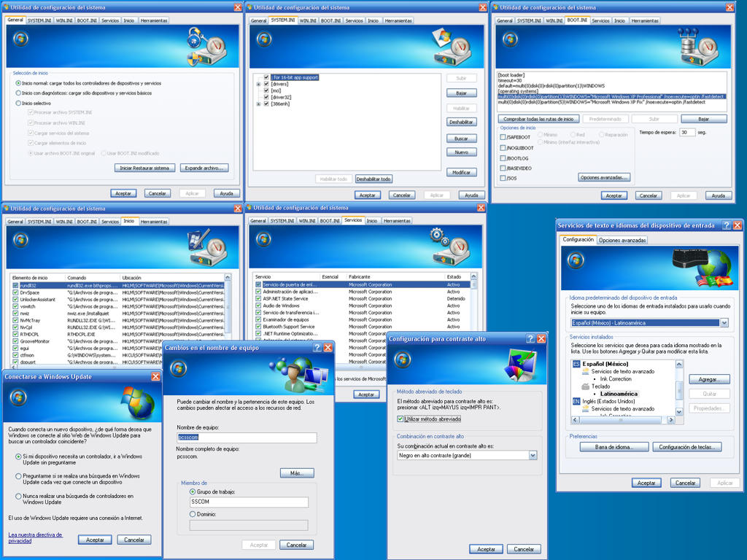Click the scroll up arrow of the services list

coord(473,276)
